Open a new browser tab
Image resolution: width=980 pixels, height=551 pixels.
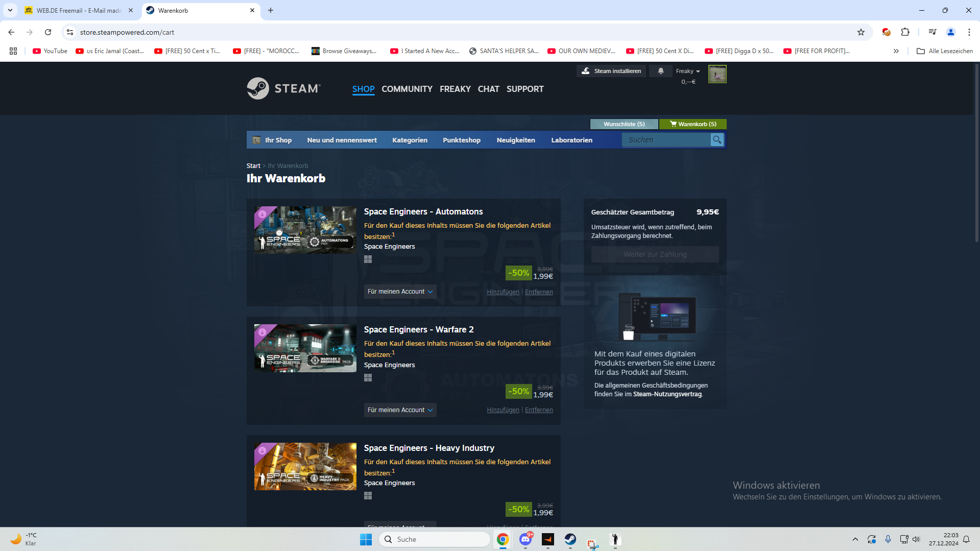click(x=271, y=10)
